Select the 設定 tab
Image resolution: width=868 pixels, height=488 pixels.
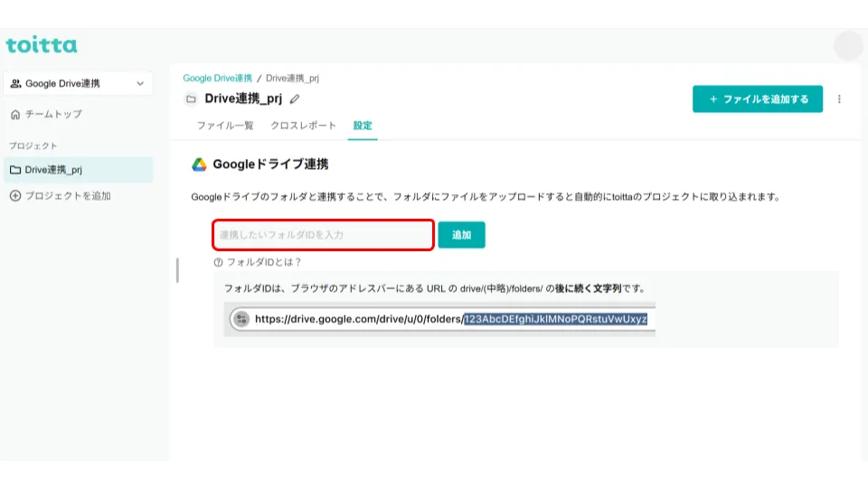[x=363, y=126]
